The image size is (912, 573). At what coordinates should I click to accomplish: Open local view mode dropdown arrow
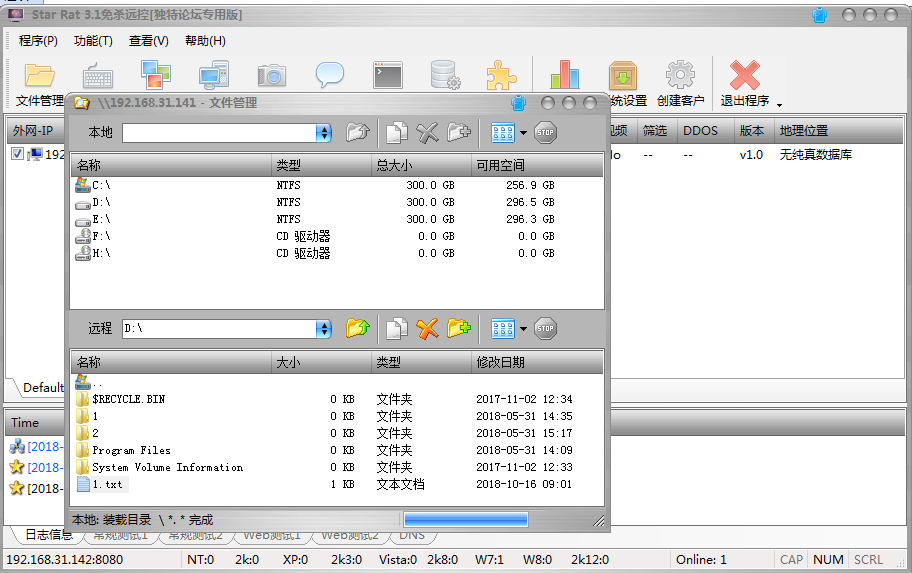523,133
